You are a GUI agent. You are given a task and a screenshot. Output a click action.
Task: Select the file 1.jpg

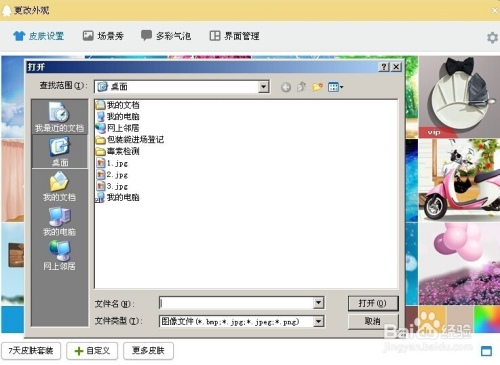click(x=112, y=163)
